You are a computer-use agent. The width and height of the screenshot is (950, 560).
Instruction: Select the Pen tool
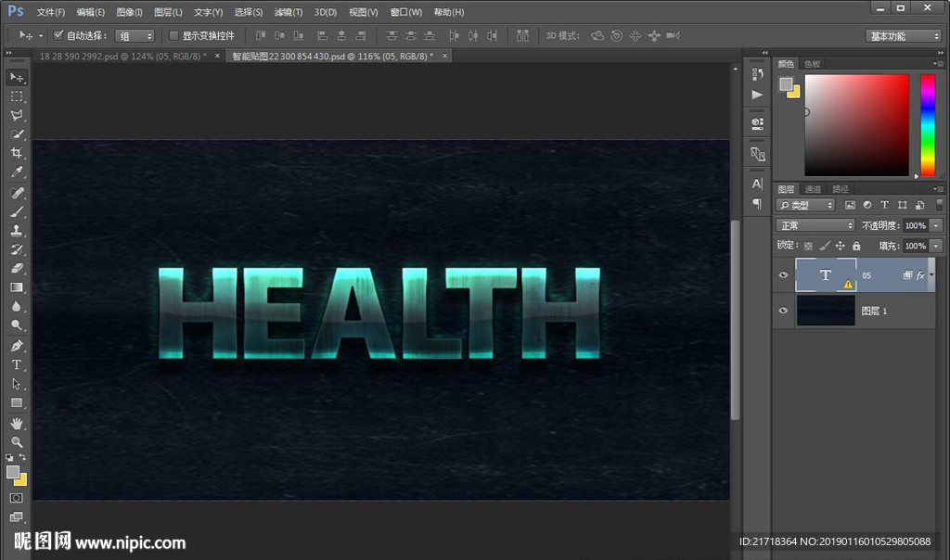click(17, 345)
